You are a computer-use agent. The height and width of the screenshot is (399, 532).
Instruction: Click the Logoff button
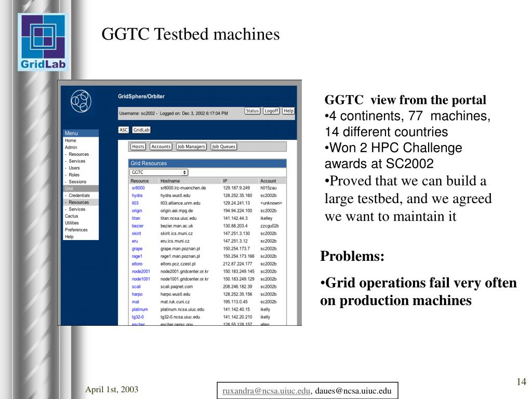[x=271, y=111]
